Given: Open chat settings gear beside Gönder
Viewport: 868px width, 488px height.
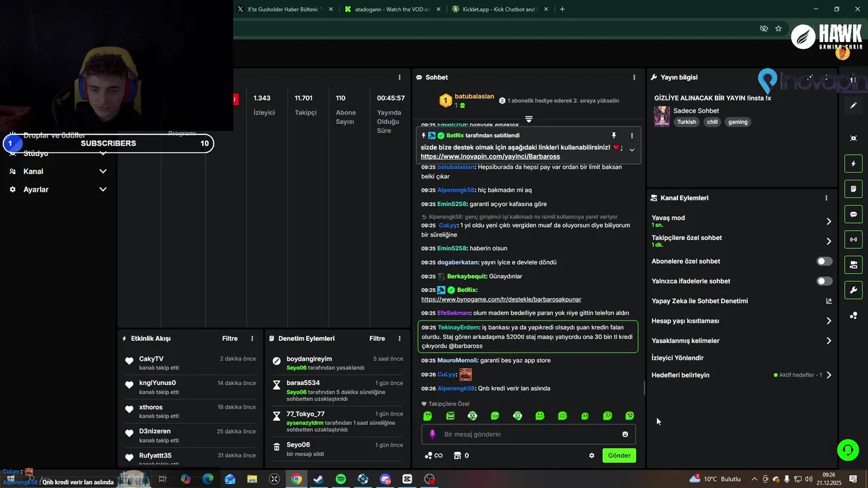Looking at the screenshot, I should point(591,455).
